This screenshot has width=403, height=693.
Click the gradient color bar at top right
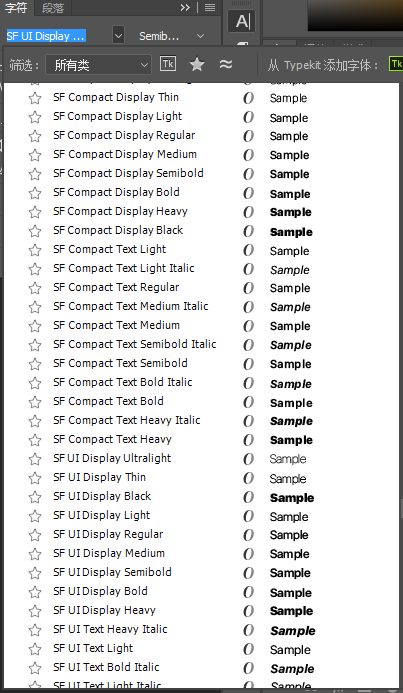tap(355, 15)
